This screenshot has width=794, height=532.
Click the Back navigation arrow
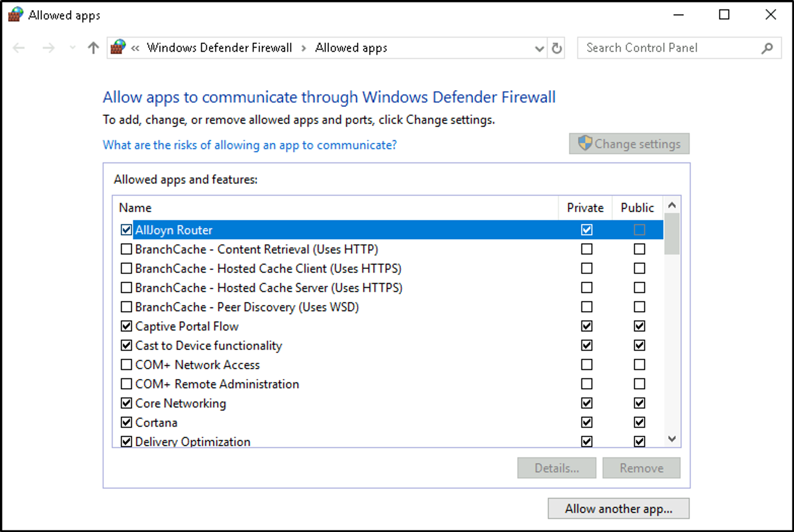(x=19, y=48)
